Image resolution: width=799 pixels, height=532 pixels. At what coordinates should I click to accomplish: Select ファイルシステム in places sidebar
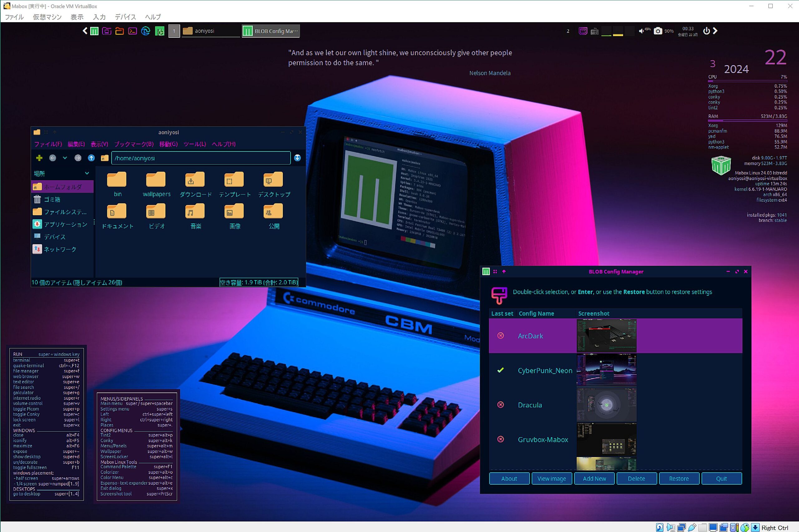(x=62, y=212)
